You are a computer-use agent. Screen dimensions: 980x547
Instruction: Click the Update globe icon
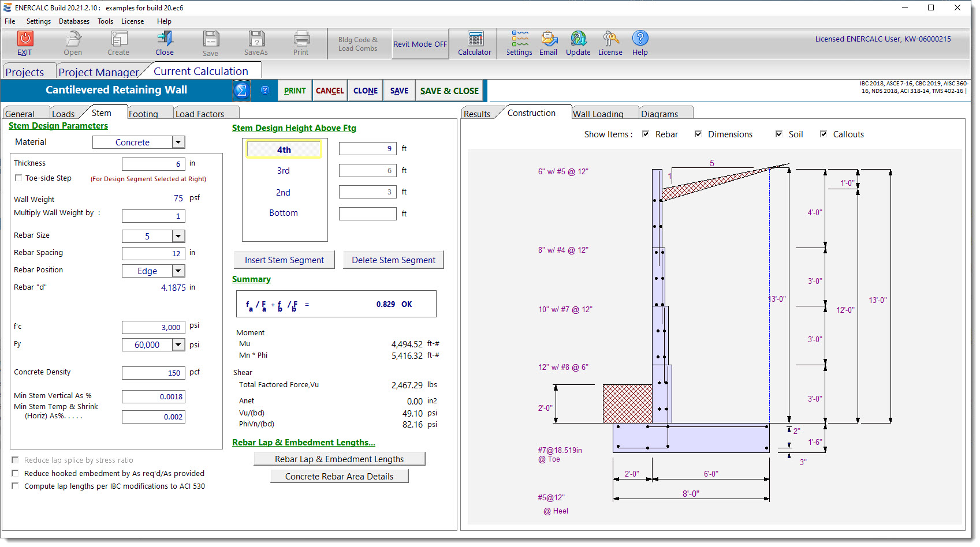coord(579,39)
